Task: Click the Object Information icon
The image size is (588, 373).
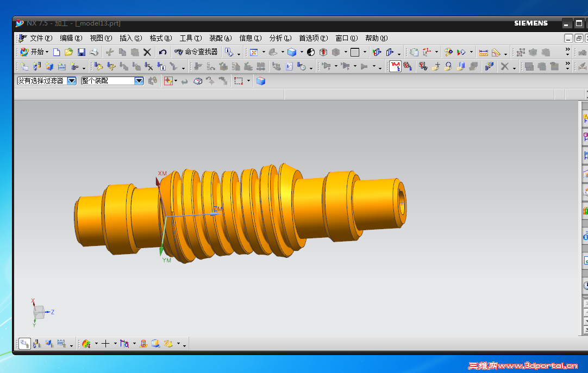Action: [x=161, y=67]
